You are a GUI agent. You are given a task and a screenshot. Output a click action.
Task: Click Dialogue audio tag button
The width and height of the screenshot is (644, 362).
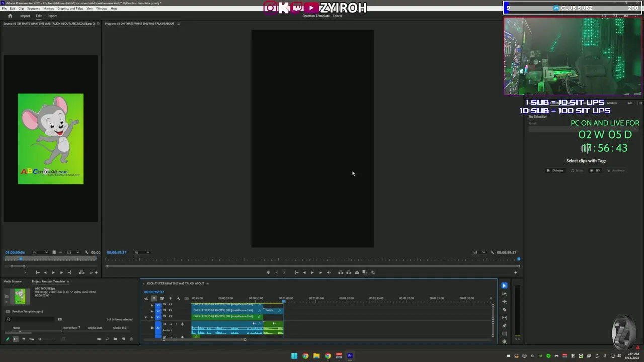click(555, 171)
